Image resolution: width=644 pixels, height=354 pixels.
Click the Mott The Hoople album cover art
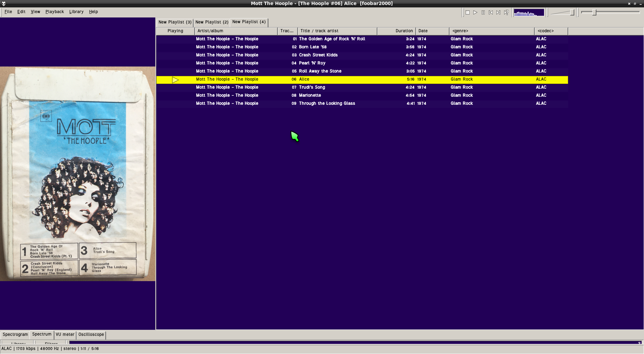[x=77, y=174]
